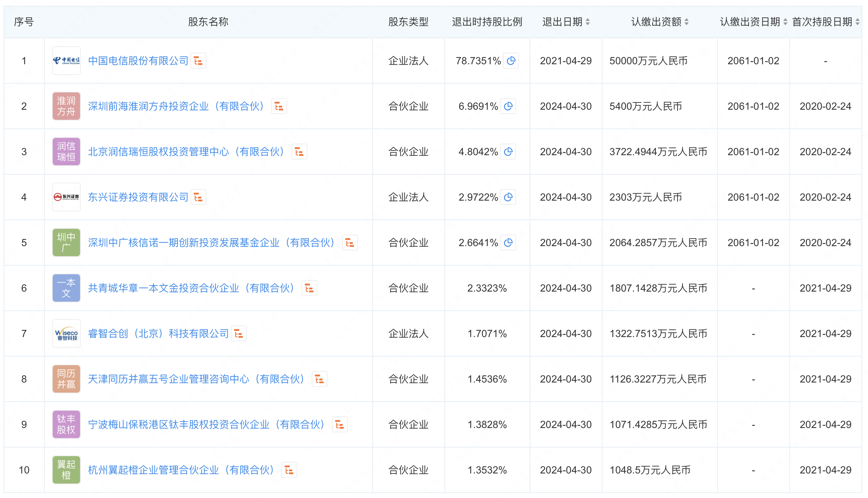Viewport: 868px width, 498px height.
Task: Open equity structure icon next to 共青城华章一本文金投资合伙企业
Action: tap(309, 288)
